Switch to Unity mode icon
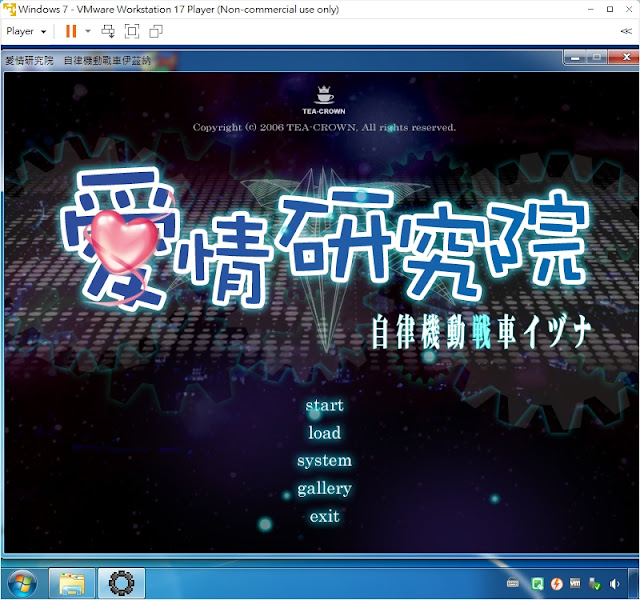The width and height of the screenshot is (640, 600). 156,31
